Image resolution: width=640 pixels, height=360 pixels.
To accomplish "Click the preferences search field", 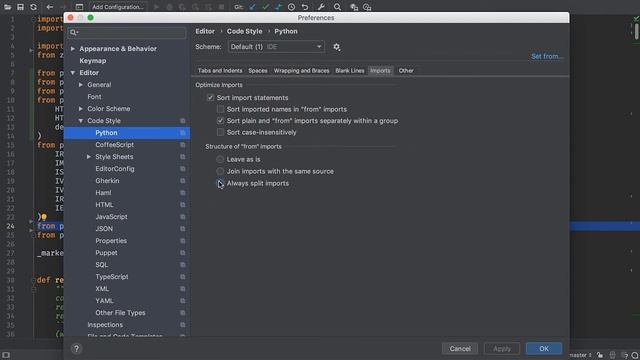I will pyautogui.click(x=127, y=32).
